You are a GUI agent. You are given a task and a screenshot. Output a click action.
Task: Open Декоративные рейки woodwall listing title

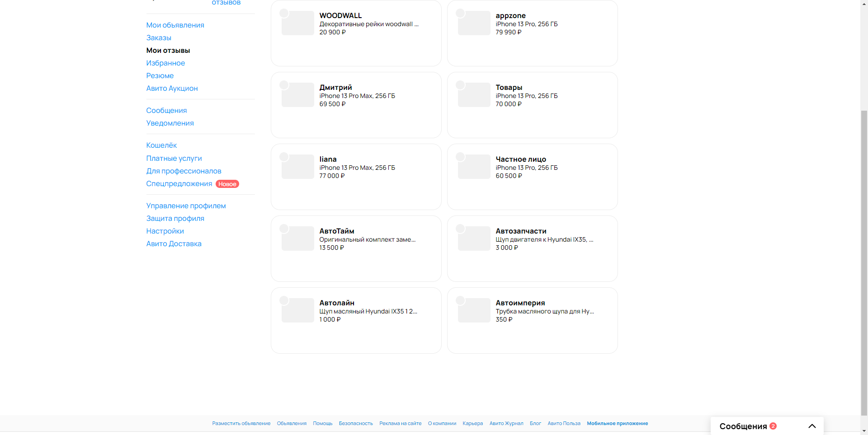tap(369, 24)
